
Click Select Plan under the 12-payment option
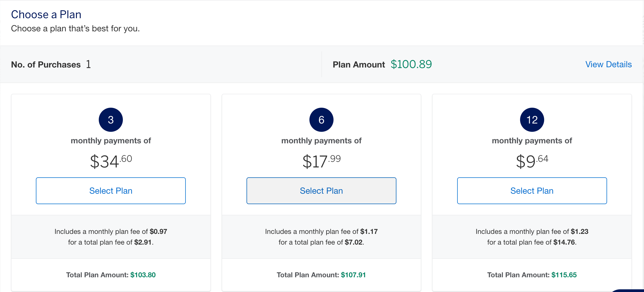[532, 190]
